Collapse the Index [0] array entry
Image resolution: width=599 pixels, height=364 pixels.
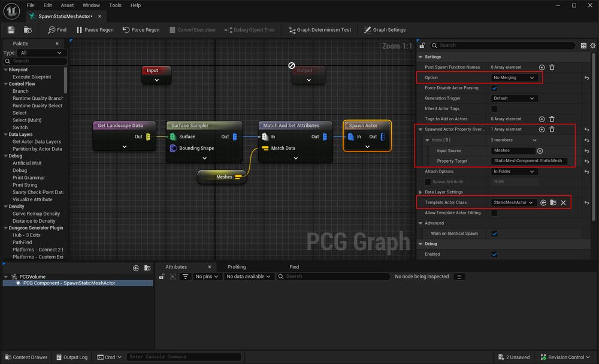[x=428, y=140]
